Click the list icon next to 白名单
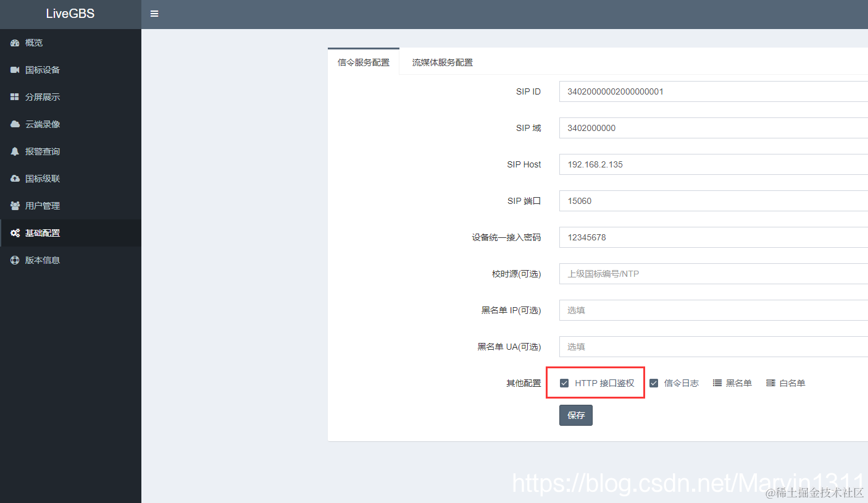The image size is (868, 503). 770,383
